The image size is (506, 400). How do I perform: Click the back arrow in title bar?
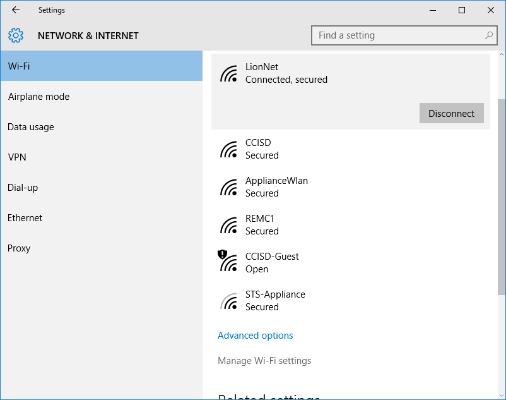[16, 10]
